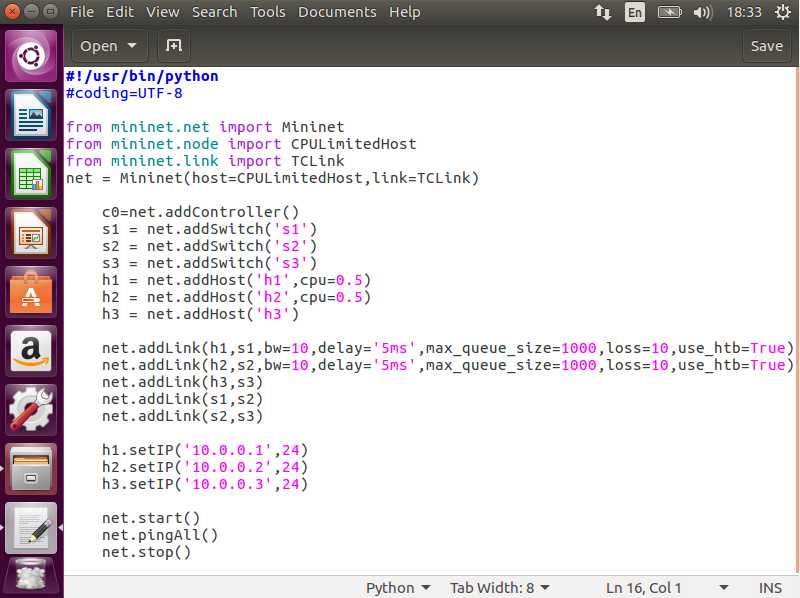Image resolution: width=800 pixels, height=598 pixels.
Task: Open System Settings from the launcher
Action: [31, 410]
